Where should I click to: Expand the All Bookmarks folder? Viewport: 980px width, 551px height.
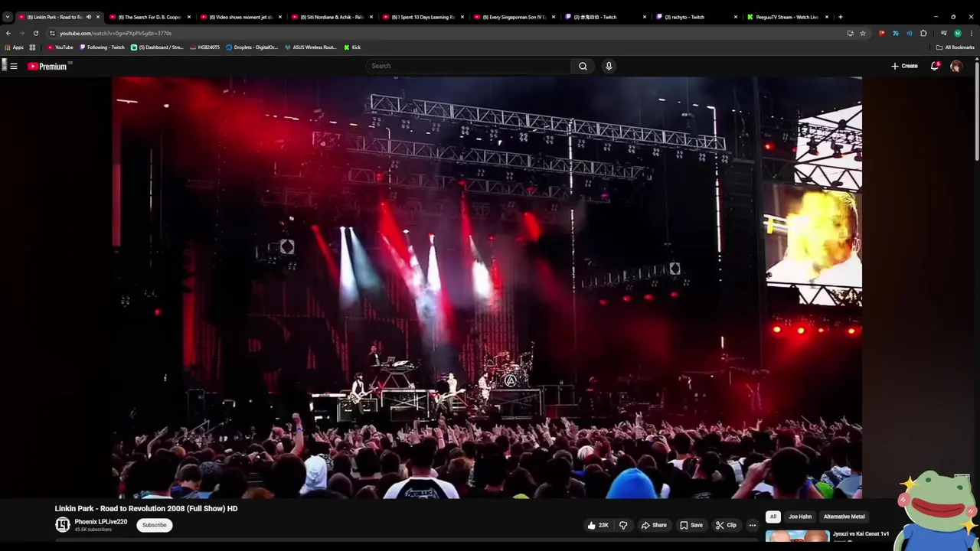955,47
